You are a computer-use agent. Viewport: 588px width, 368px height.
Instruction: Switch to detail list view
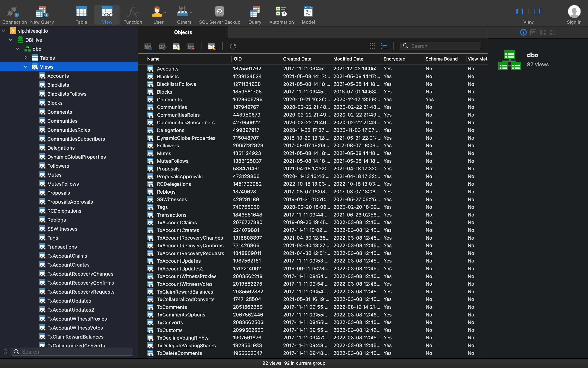click(x=384, y=46)
